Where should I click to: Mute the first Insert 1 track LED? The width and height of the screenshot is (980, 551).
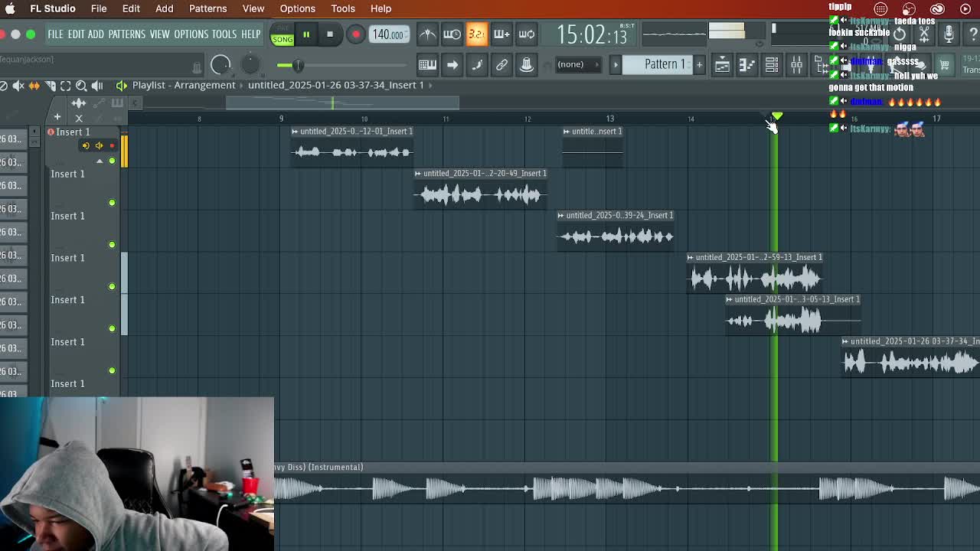point(112,161)
